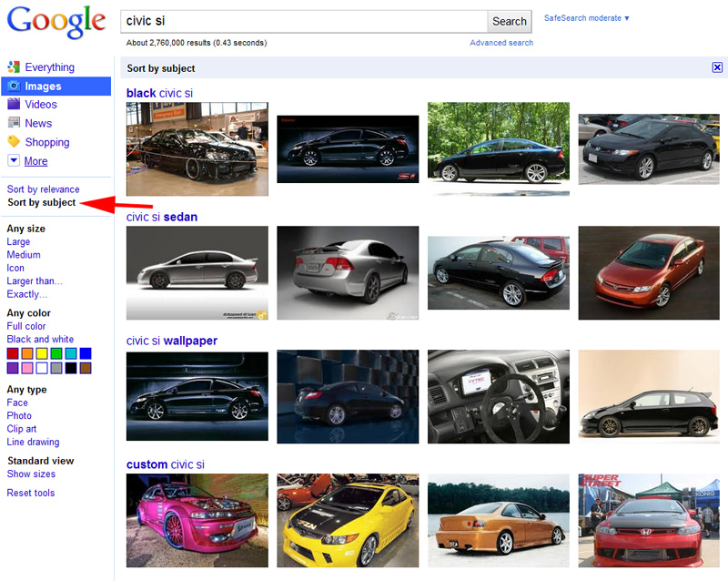
Task: Pick the yellow color swatch
Action: [42, 353]
